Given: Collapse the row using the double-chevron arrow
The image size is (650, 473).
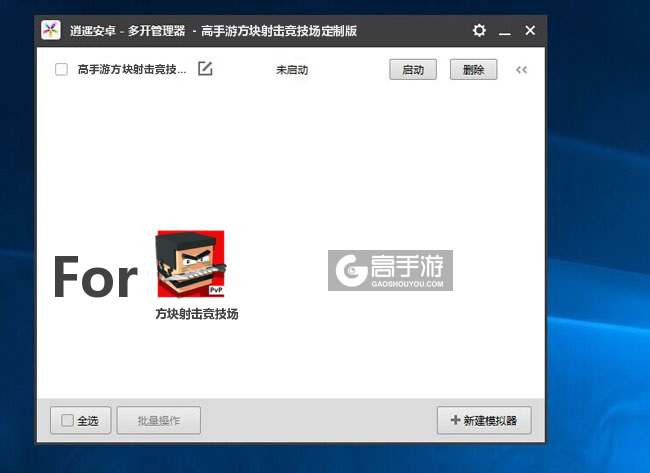Looking at the screenshot, I should pos(521,70).
